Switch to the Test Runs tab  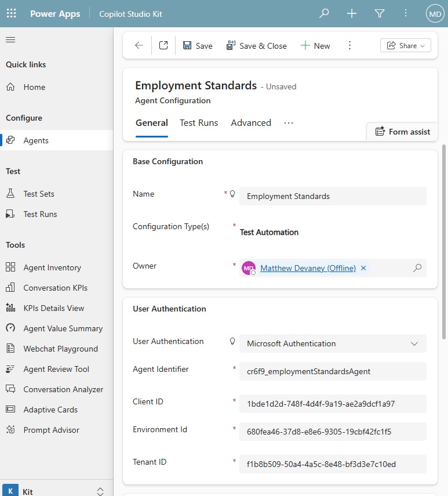point(199,123)
